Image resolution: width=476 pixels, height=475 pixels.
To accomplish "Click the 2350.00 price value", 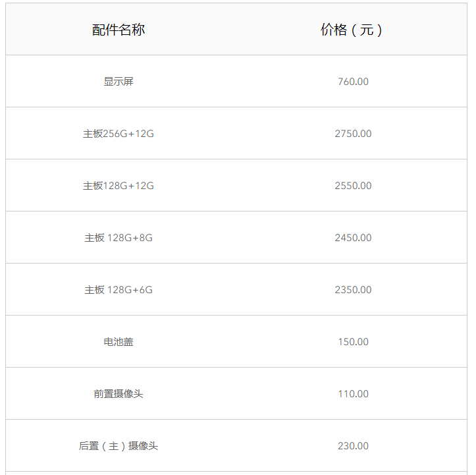I will pyautogui.click(x=353, y=290).
